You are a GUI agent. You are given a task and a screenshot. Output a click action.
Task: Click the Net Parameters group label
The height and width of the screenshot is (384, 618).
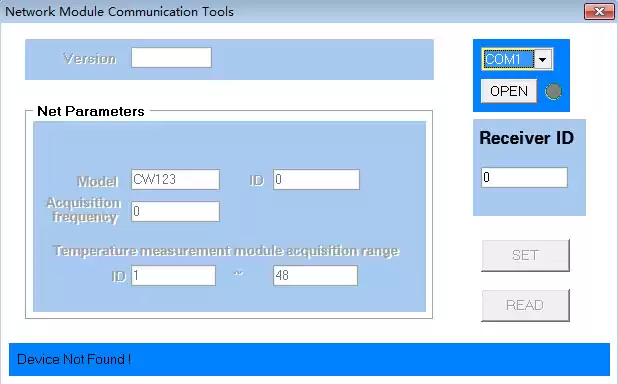[91, 111]
